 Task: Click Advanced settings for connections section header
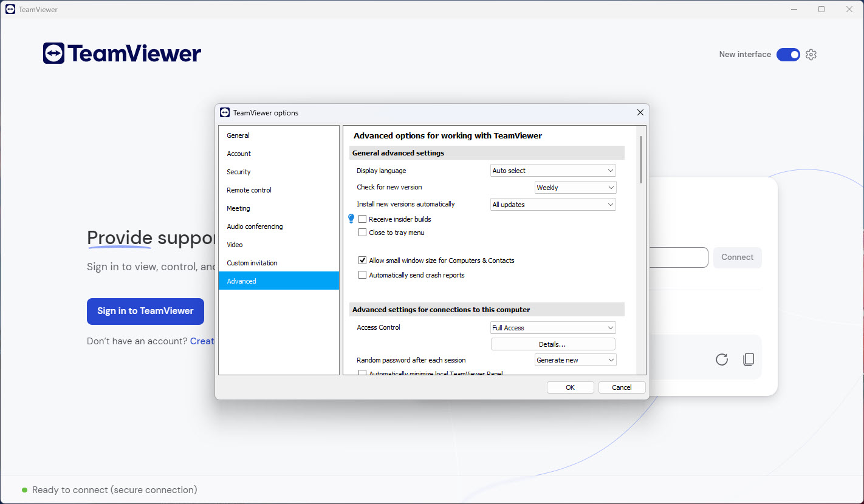coord(487,310)
